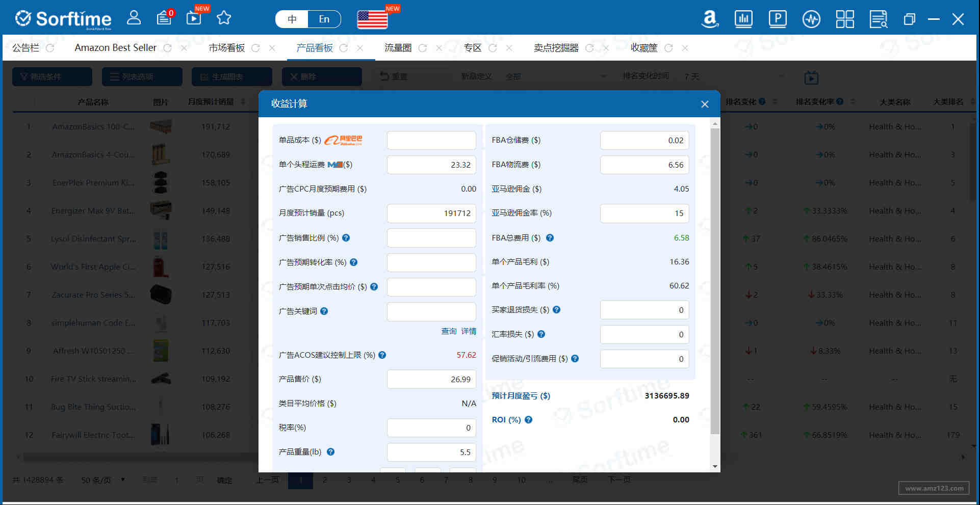
Task: Click help icon next to 广告预期转化率
Action: 353,262
